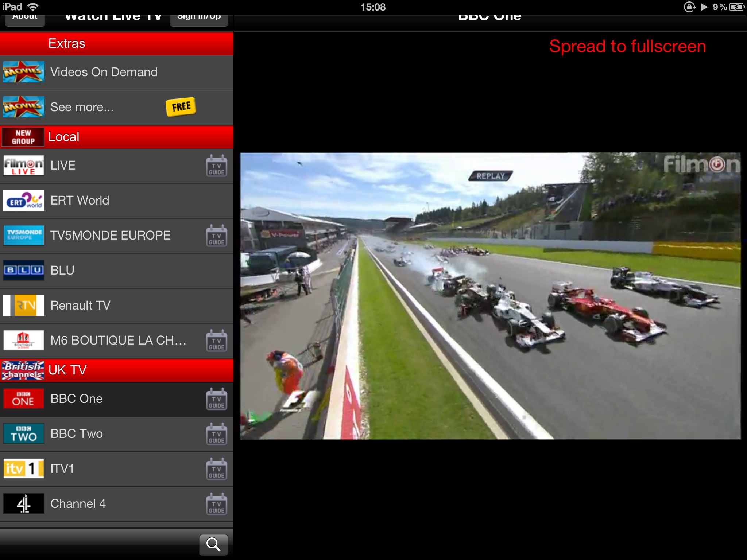The image size is (747, 560).
Task: Open TV Guide for Channel 4
Action: click(x=217, y=504)
